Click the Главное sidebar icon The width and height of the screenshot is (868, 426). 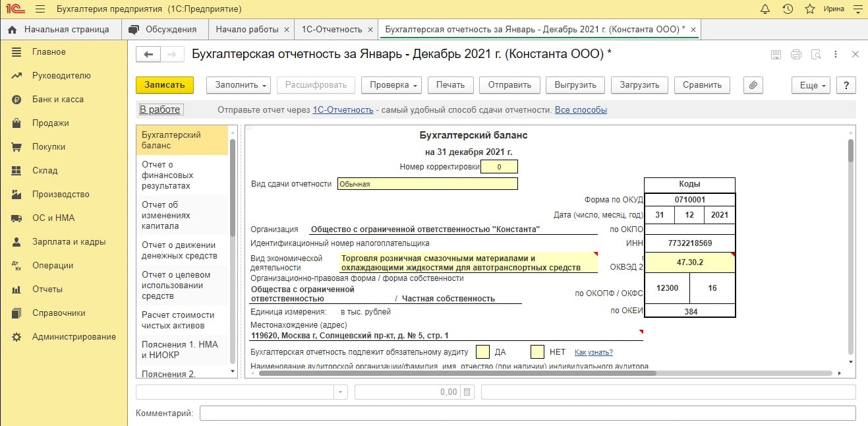[17, 52]
